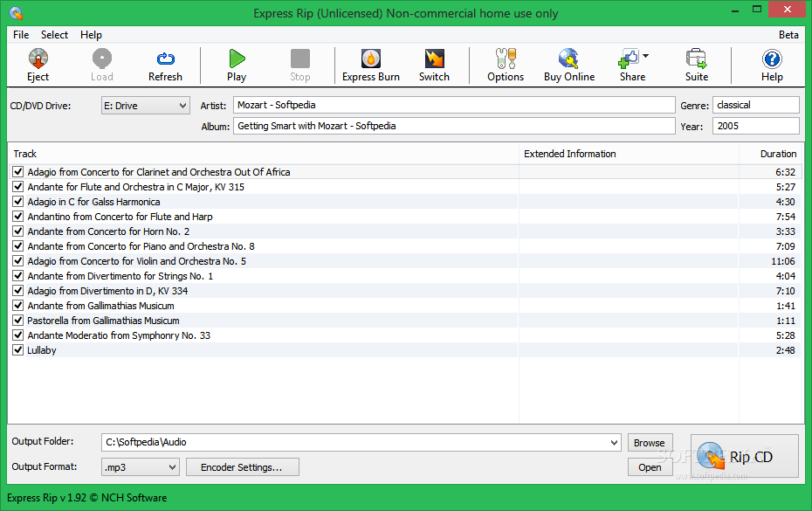Open the Options tool icon
The width and height of the screenshot is (812, 511).
(x=506, y=59)
